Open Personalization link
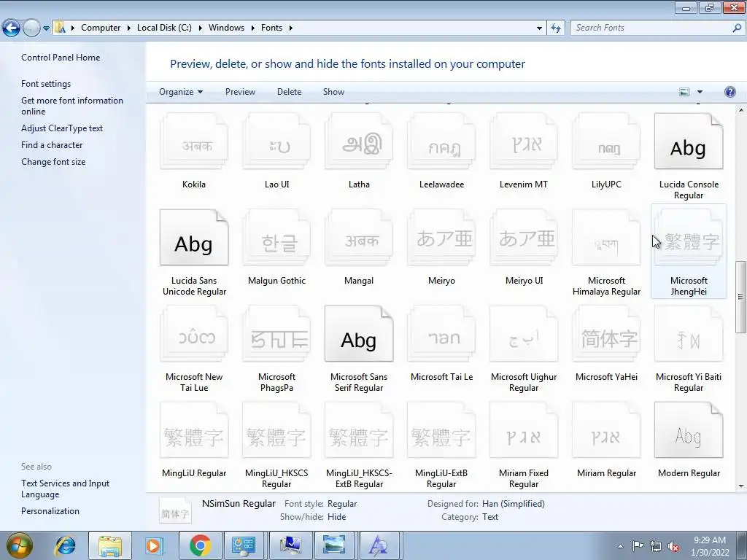This screenshot has height=560, width=747. point(50,511)
